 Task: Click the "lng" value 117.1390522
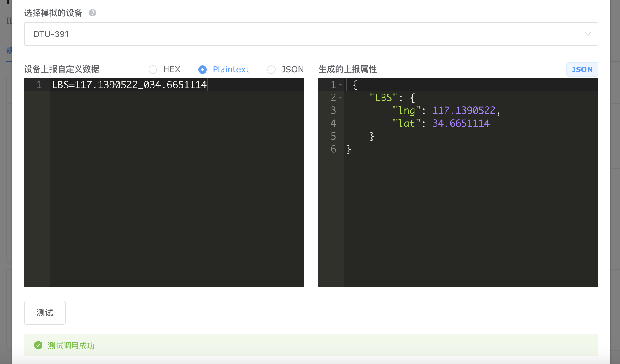[464, 111]
